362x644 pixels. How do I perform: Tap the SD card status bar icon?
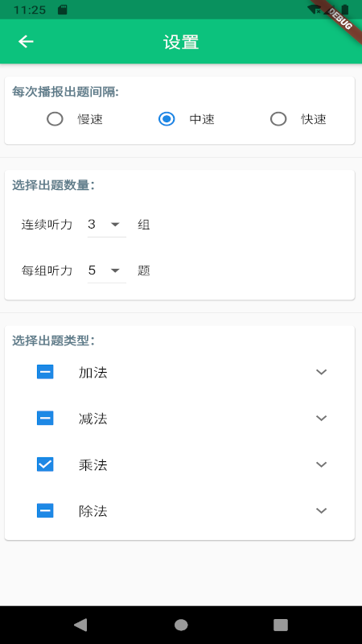coord(63,10)
